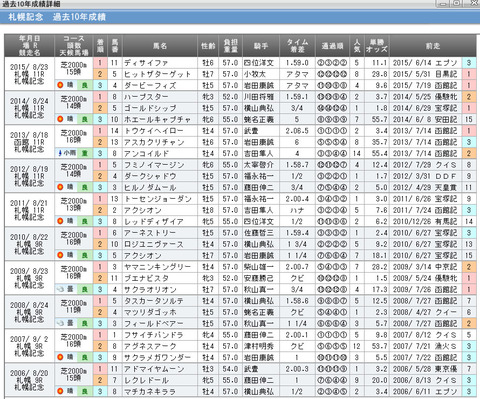This screenshot has height=399, width=480.
Task: Click the 性齢 column header
Action: 208,46
